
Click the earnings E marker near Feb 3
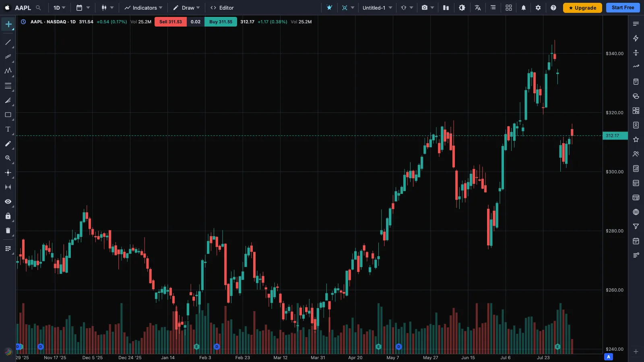pyautogui.click(x=196, y=346)
